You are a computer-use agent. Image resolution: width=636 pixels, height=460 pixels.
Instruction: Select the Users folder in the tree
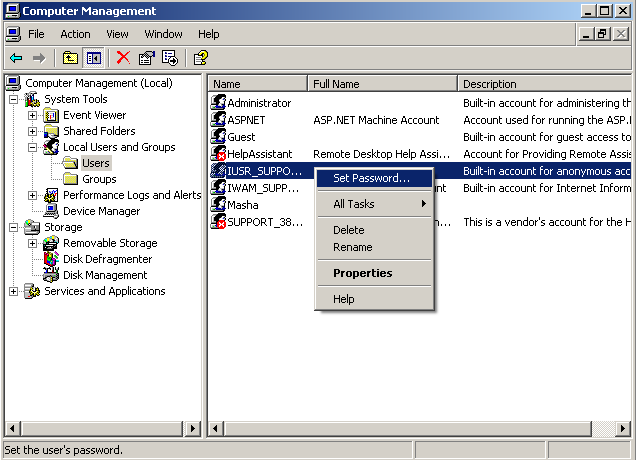(x=96, y=163)
